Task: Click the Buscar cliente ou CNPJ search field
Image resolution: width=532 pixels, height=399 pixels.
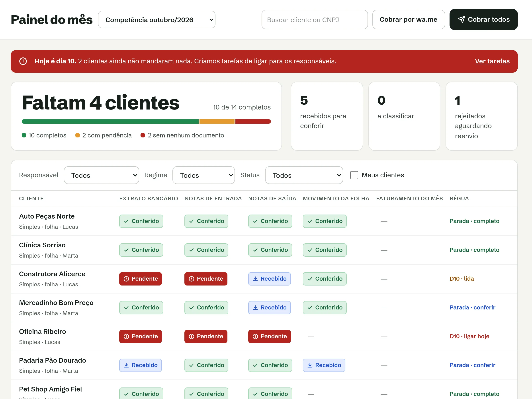Action: point(315,20)
